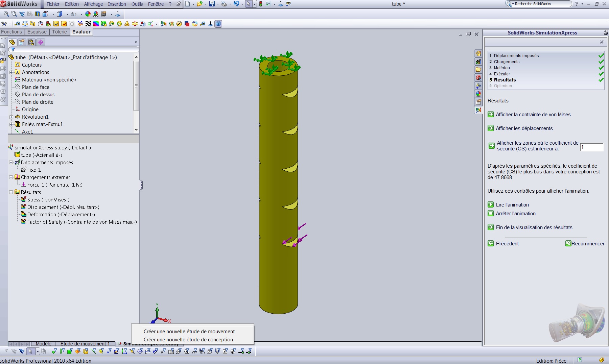This screenshot has height=364, width=609.
Task: Open the Design Library task pane icon
Action: (x=478, y=62)
